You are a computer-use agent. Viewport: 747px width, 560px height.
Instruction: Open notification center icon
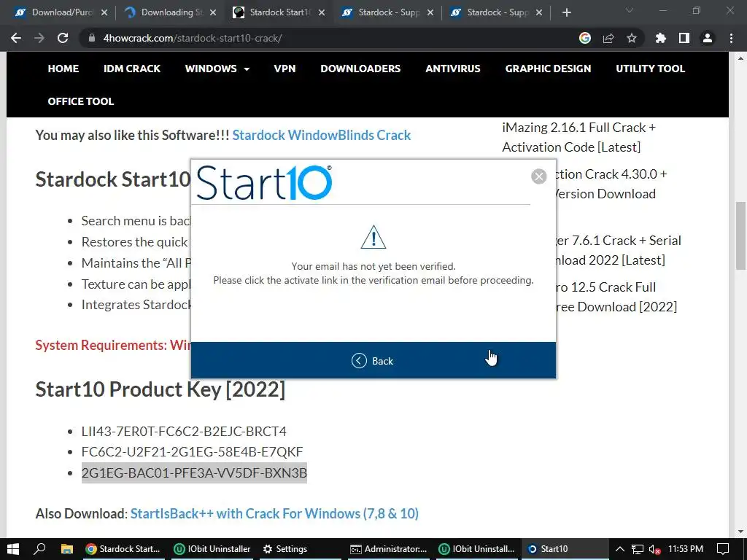(x=723, y=549)
